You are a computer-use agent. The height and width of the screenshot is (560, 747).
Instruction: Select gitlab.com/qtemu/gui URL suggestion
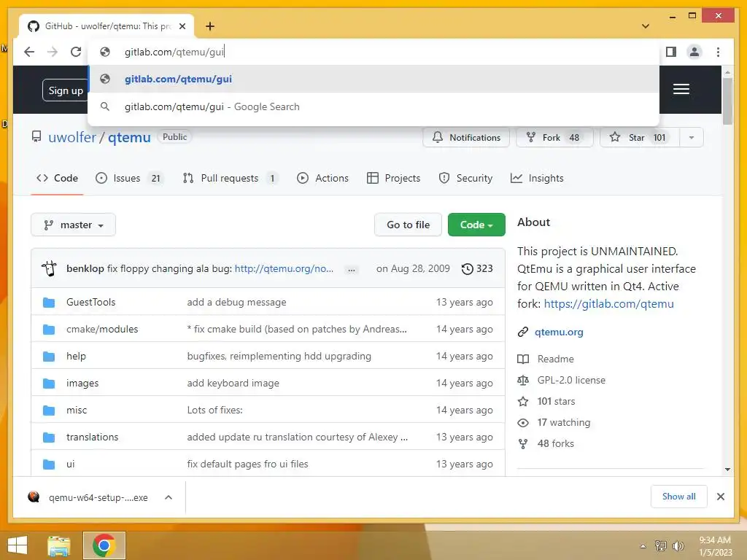373,79
